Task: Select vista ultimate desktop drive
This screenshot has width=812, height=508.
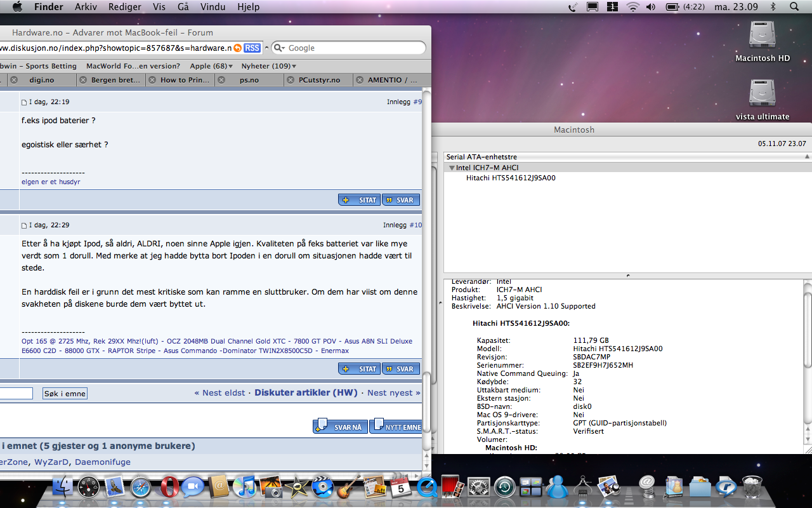Action: pyautogui.click(x=762, y=99)
